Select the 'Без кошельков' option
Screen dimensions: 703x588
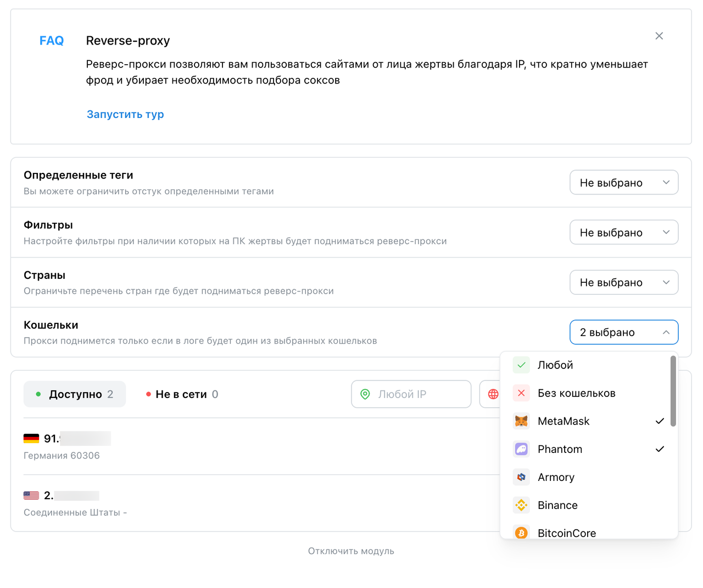coord(585,393)
